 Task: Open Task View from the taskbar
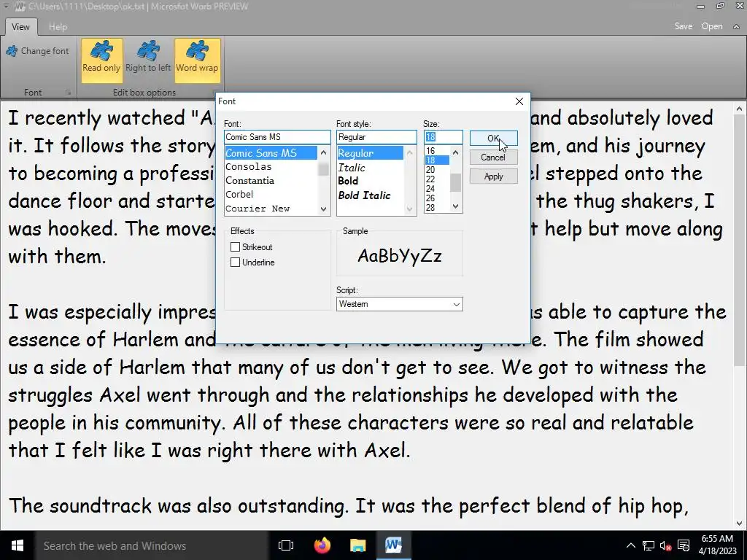(x=286, y=545)
